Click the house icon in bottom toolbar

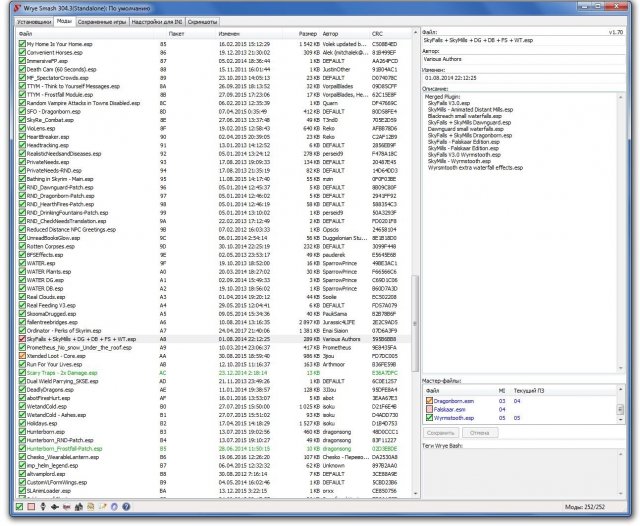pyautogui.click(x=77, y=508)
